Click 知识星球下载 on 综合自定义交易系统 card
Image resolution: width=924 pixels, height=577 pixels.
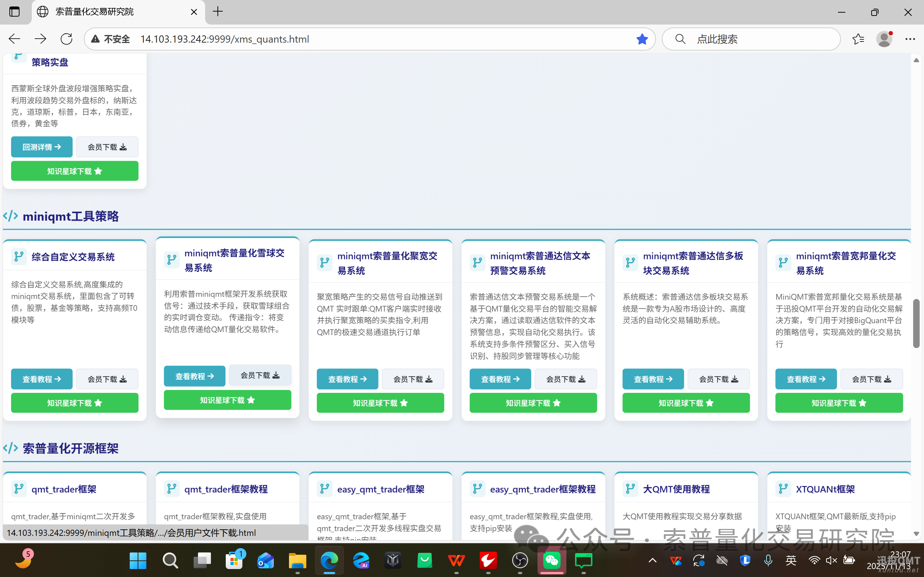74,403
